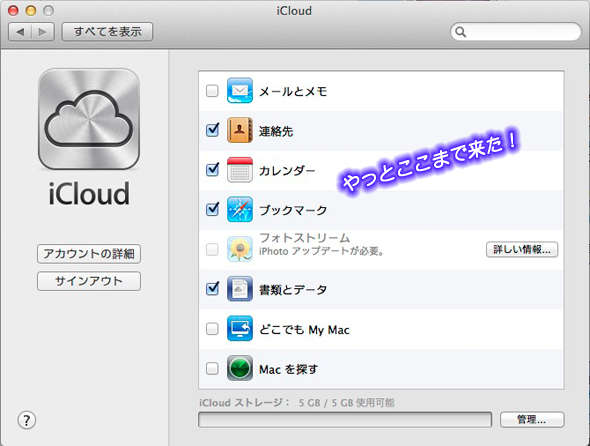Click the Find My Mac radar icon
The height and width of the screenshot is (446, 590).
[x=240, y=368]
